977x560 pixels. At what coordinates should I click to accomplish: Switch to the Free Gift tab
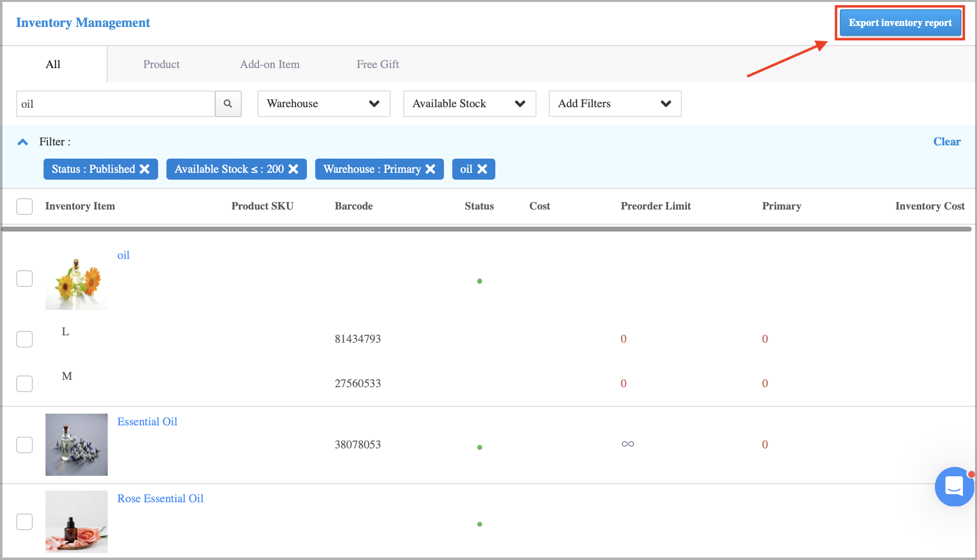click(x=377, y=64)
